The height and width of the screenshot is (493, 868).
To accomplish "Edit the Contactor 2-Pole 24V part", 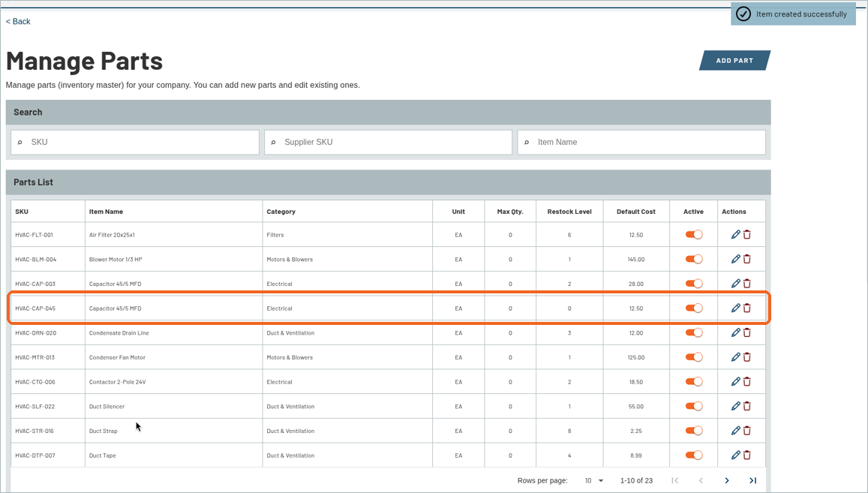I will point(736,381).
